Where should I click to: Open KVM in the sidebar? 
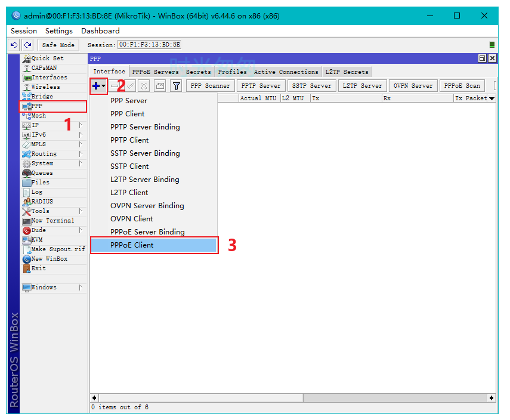(x=54, y=239)
